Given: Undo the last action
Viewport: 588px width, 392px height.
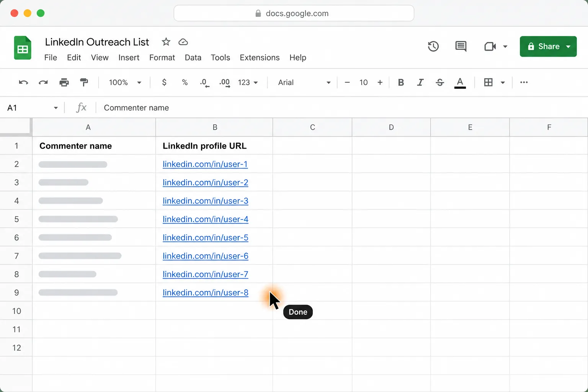Looking at the screenshot, I should tap(23, 82).
